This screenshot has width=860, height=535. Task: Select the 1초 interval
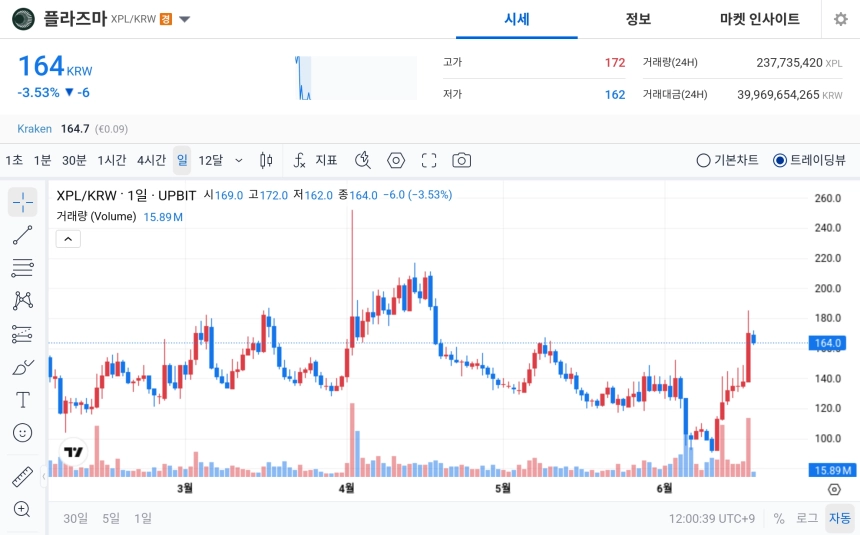[x=14, y=160]
